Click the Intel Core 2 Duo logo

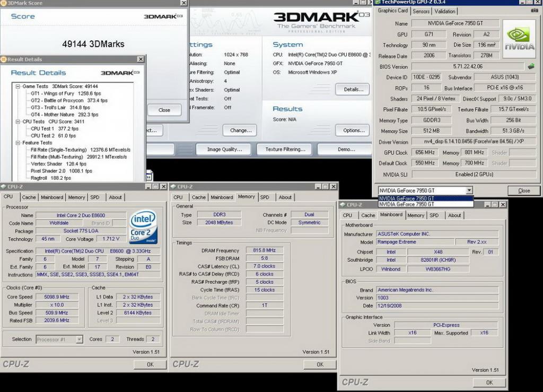point(143,227)
